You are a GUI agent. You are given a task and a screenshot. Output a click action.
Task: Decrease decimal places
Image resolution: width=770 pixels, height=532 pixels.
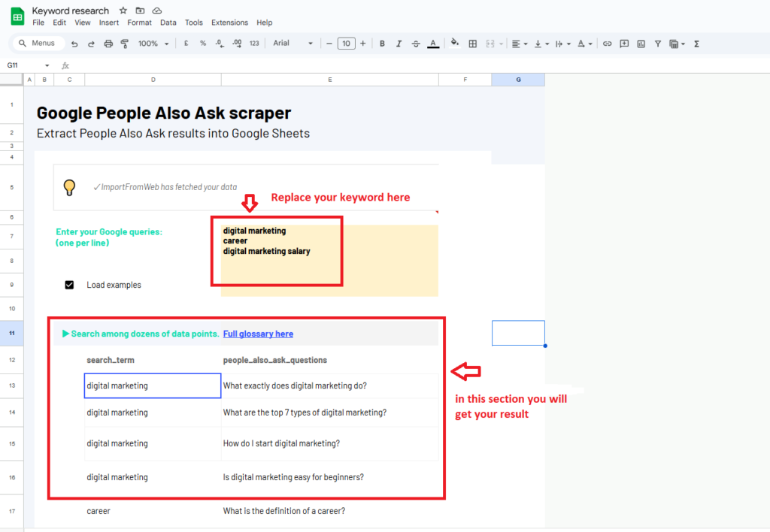tap(220, 43)
